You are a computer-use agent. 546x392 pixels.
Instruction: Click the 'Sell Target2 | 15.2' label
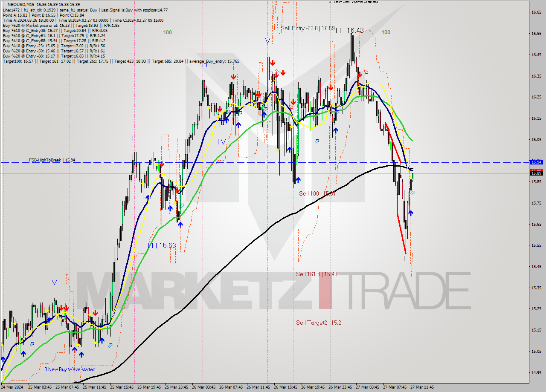coord(318,323)
